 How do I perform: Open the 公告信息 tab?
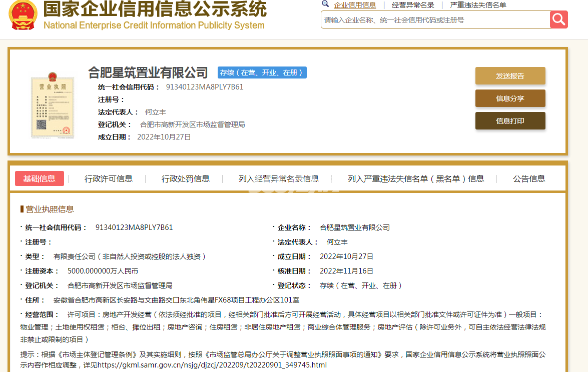click(529, 178)
